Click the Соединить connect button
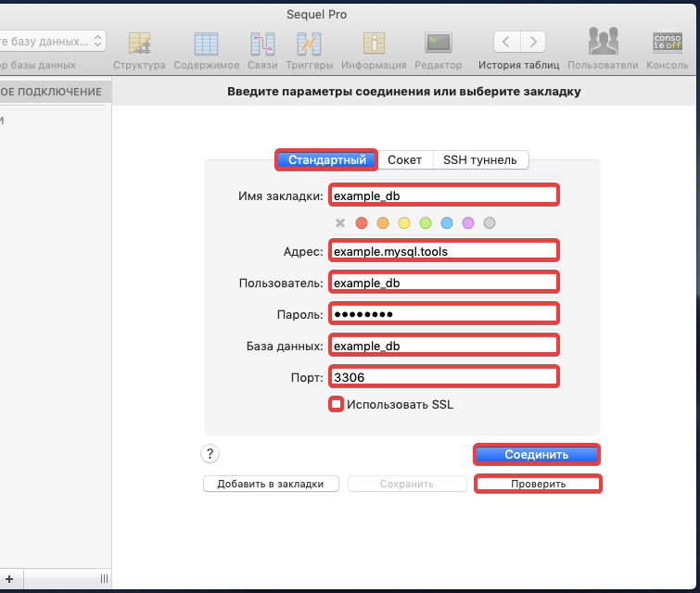700x593 pixels. click(x=536, y=454)
